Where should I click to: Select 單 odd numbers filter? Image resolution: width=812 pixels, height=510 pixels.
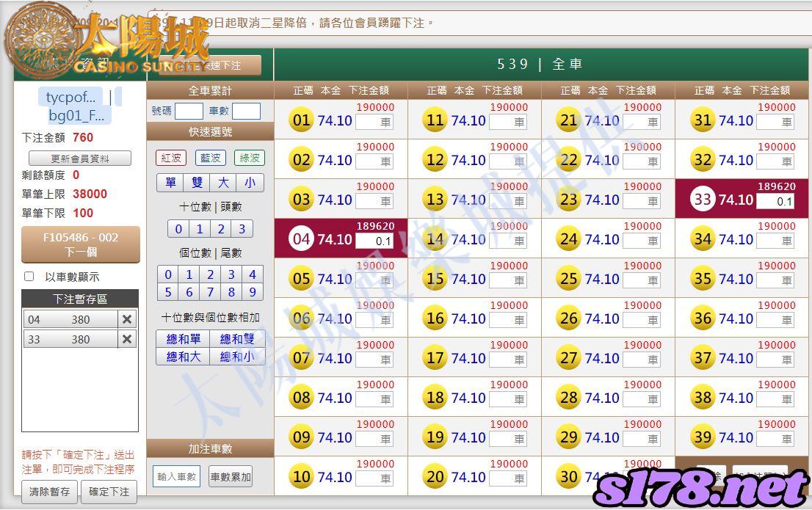tap(170, 182)
